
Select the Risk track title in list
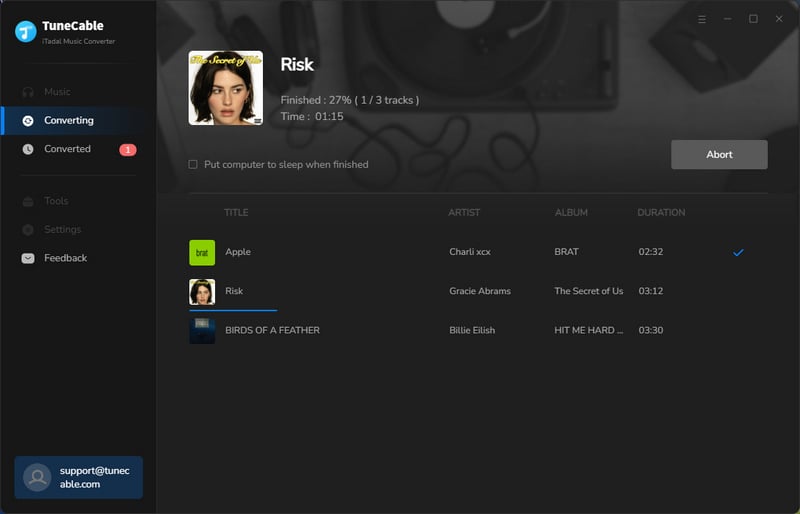tap(234, 291)
